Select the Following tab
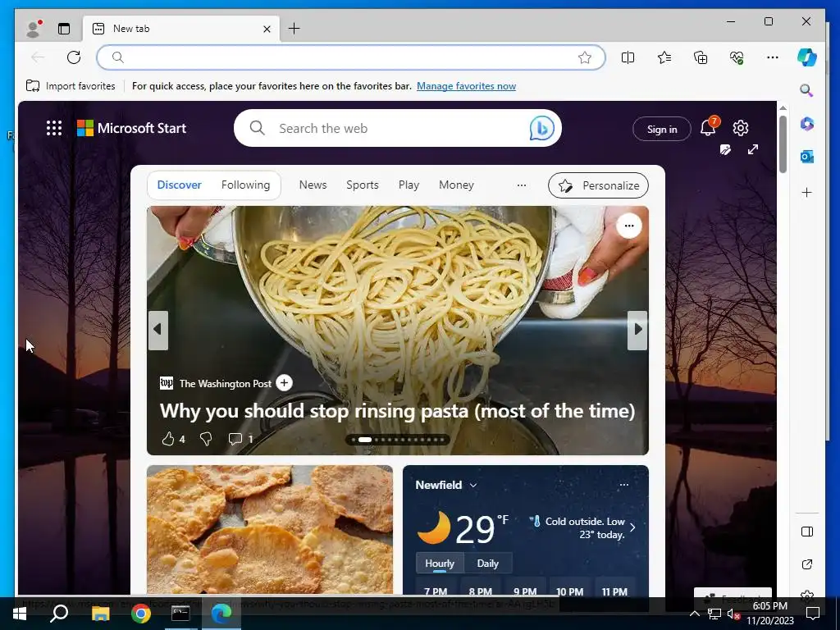840x630 pixels. 245,185
